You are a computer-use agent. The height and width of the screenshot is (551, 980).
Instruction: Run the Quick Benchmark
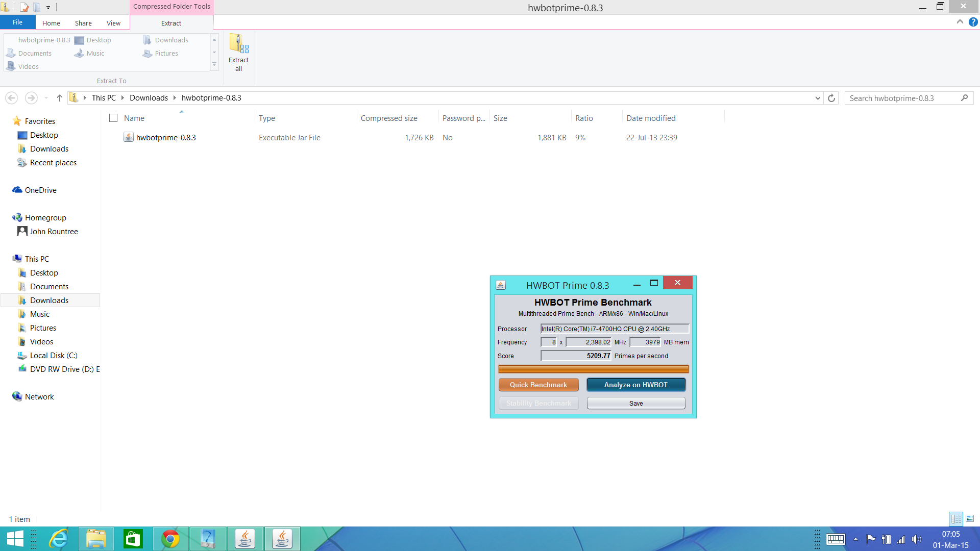pos(538,385)
